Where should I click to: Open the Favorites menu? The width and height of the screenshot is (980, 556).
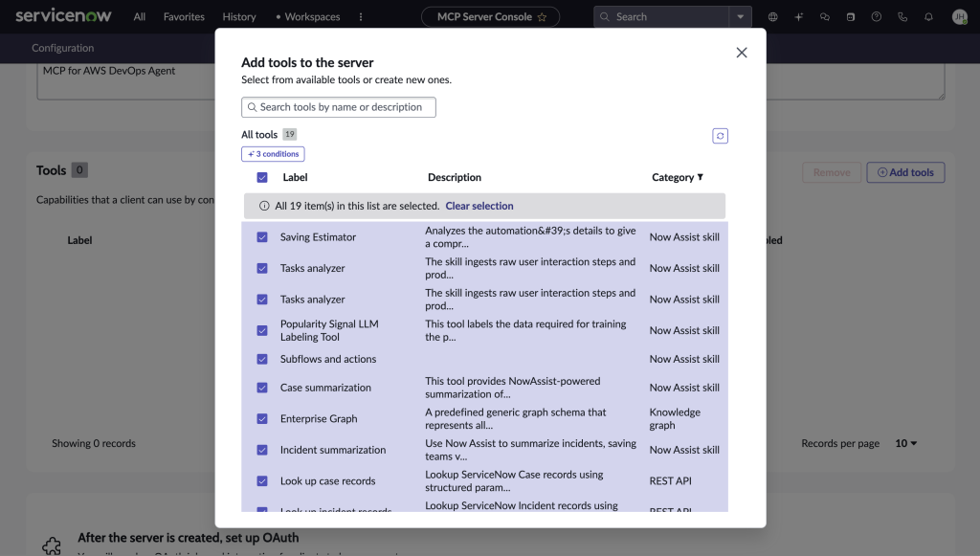[184, 17]
